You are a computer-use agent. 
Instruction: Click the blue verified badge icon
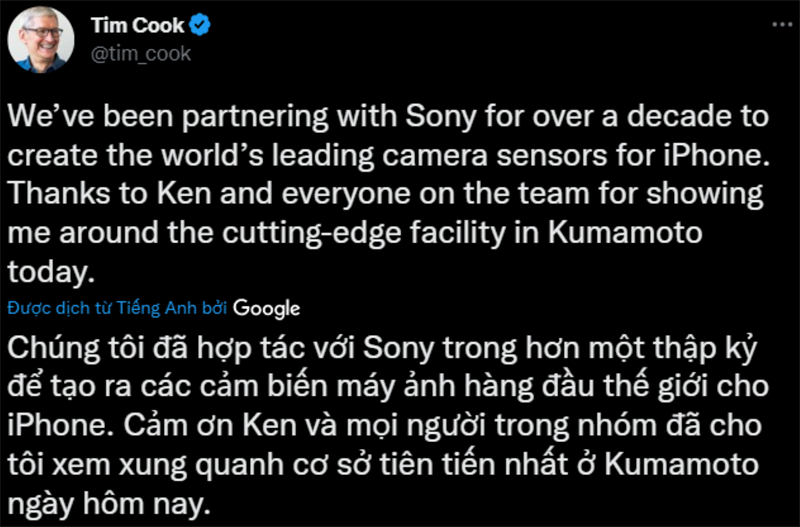[206, 25]
